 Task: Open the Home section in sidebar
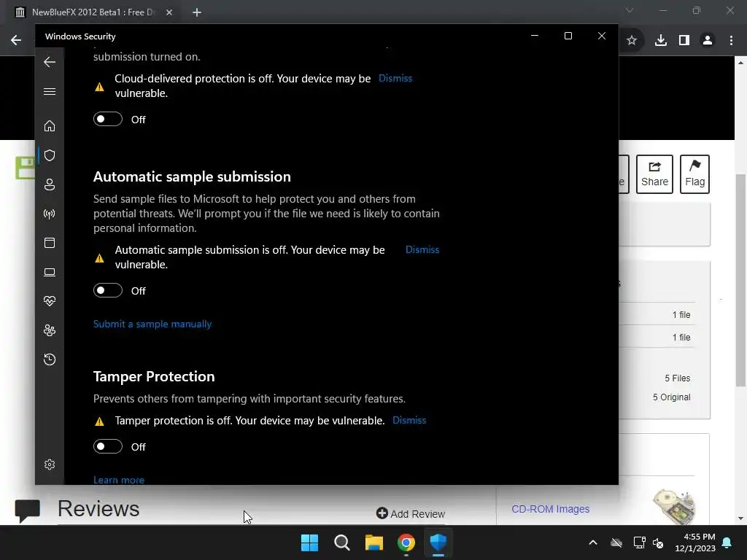pyautogui.click(x=50, y=125)
